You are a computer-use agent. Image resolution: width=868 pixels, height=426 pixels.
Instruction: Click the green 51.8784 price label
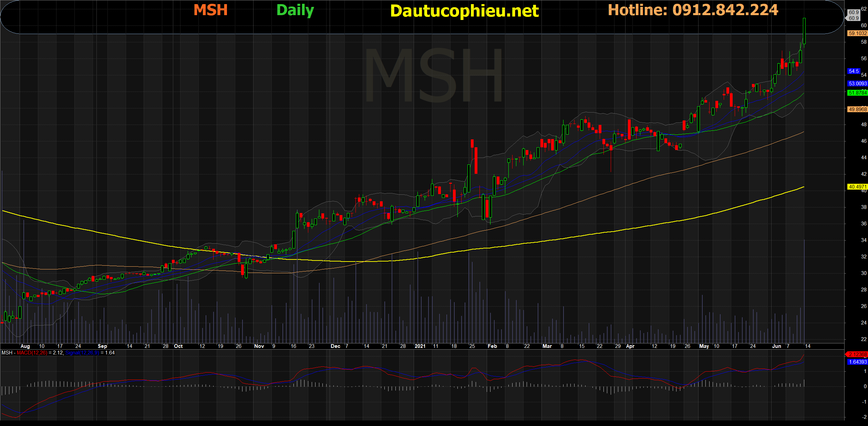click(x=857, y=93)
